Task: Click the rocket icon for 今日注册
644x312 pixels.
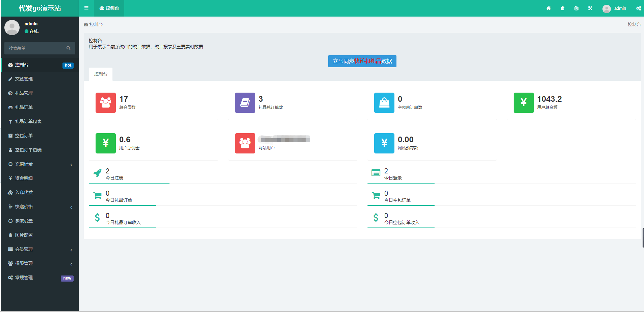Action: [98, 173]
